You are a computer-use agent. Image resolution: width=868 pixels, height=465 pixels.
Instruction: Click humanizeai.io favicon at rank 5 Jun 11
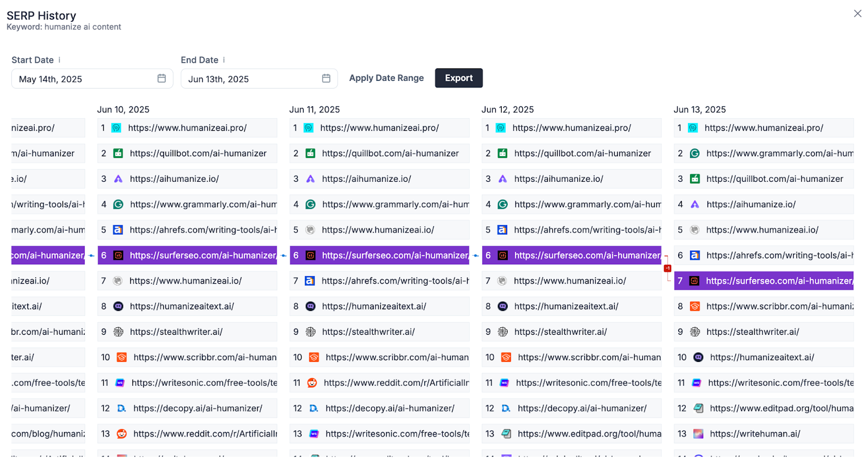[x=310, y=230]
